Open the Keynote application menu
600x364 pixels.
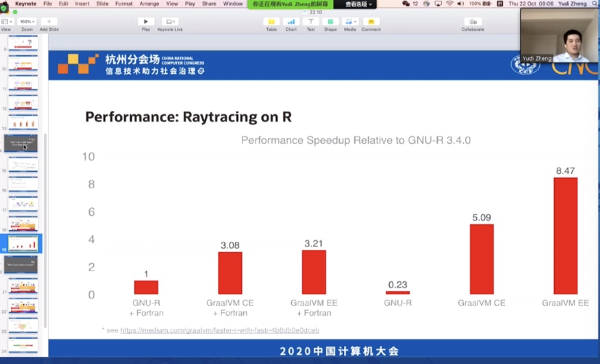25,3
